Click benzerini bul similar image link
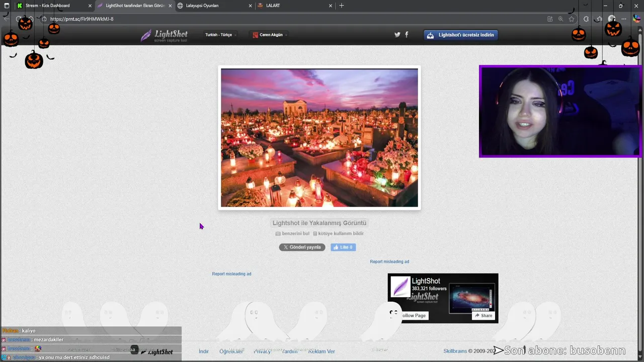This screenshot has height=362, width=644. tap(292, 233)
